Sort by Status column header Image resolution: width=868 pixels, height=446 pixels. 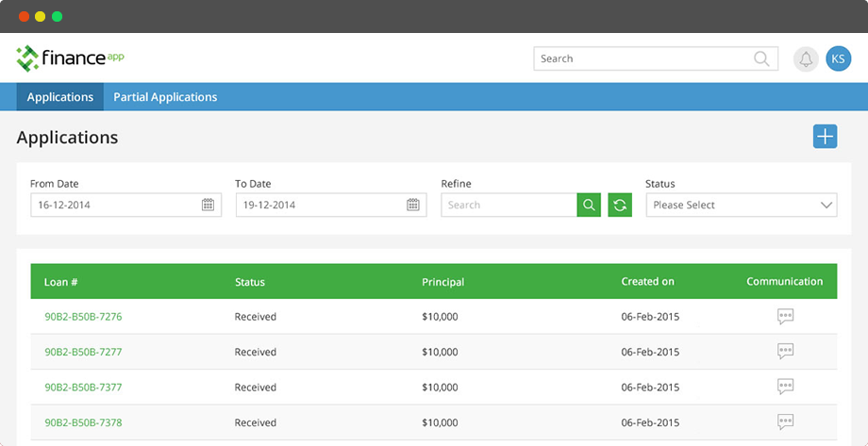click(250, 282)
